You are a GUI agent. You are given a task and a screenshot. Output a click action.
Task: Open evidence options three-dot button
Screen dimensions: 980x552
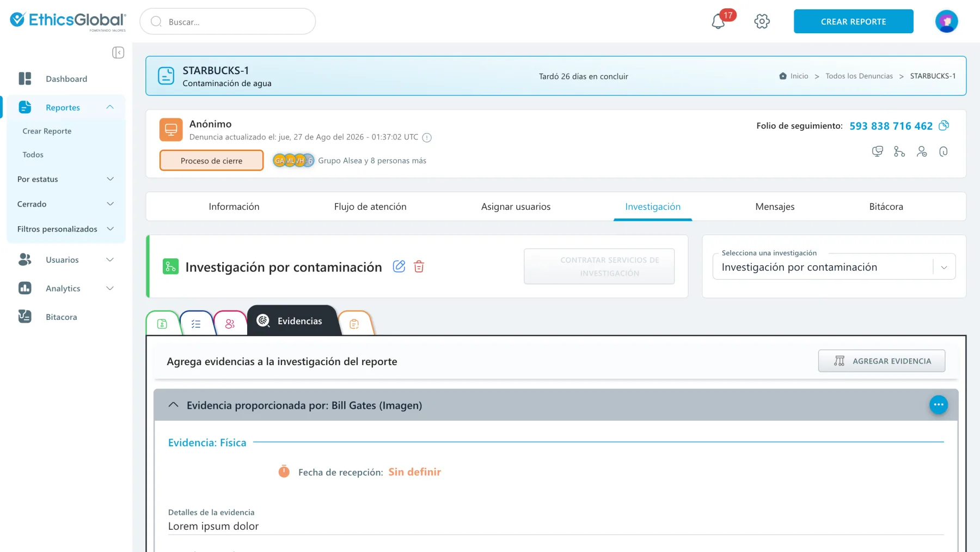(x=939, y=404)
